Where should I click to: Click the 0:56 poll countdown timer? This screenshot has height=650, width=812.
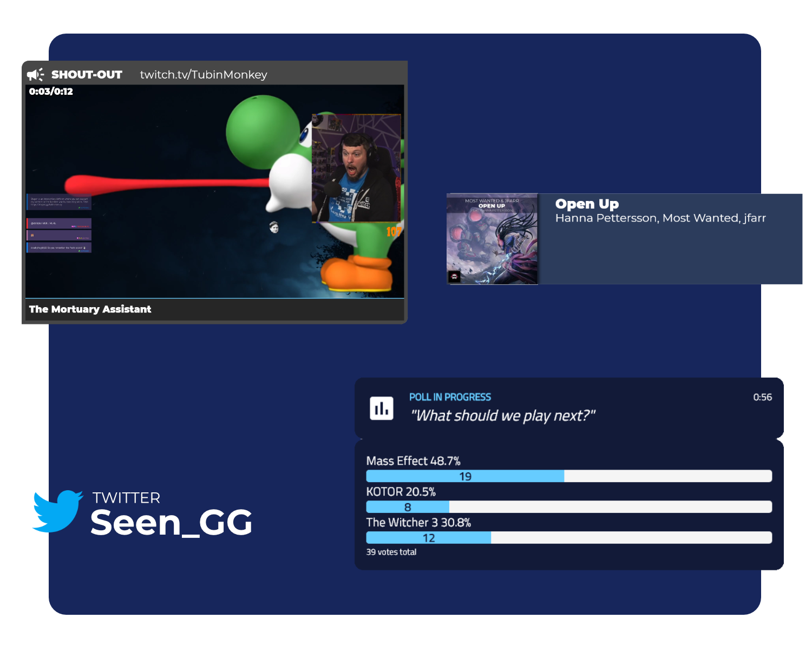(x=762, y=397)
